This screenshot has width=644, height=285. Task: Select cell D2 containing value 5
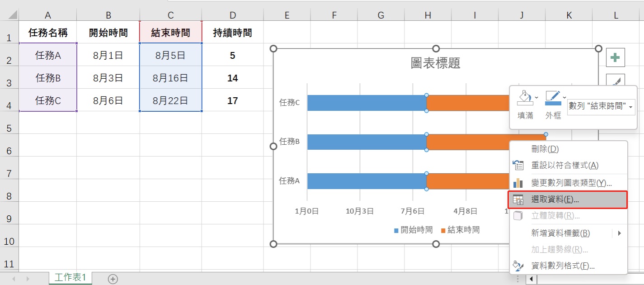tap(232, 55)
